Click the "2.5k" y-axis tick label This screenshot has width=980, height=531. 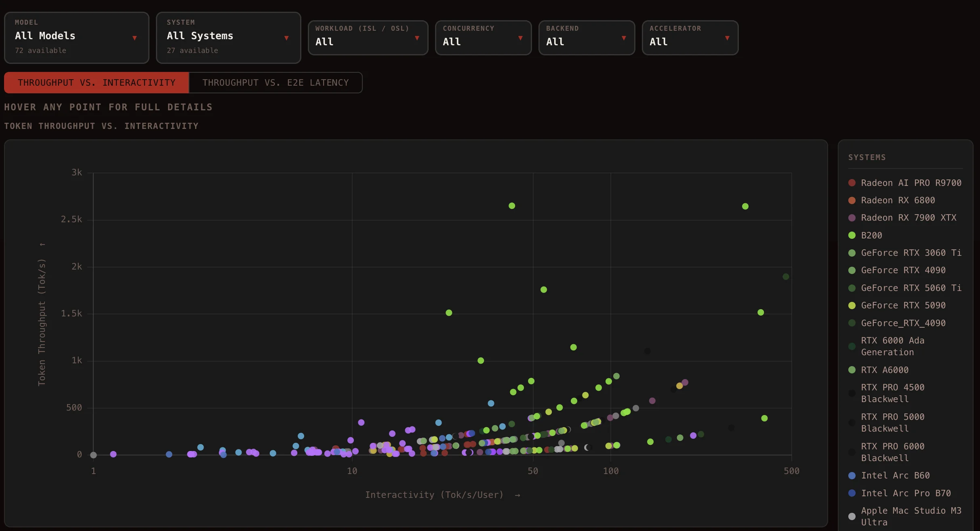(72, 219)
